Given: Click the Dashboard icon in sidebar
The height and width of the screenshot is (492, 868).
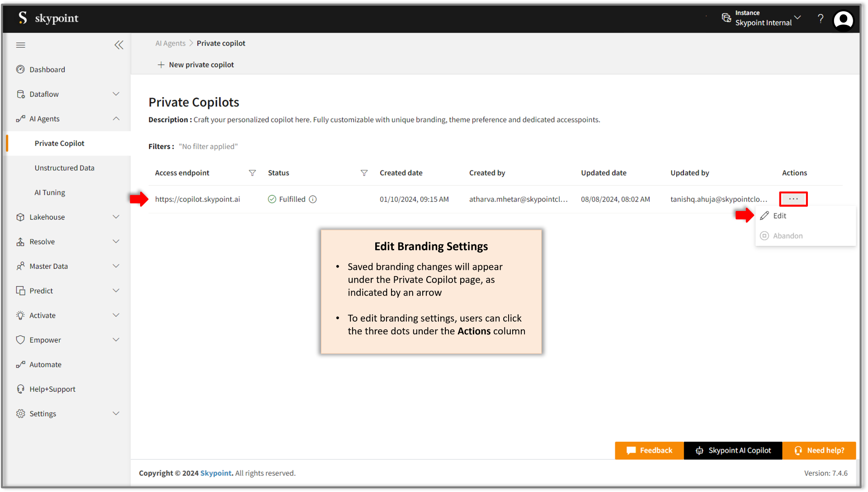Looking at the screenshot, I should tap(21, 69).
